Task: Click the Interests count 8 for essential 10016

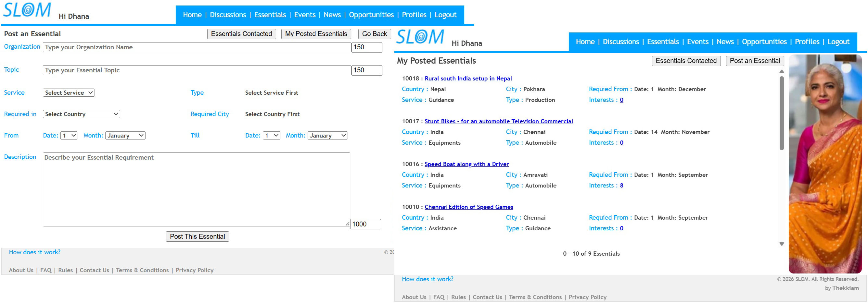Action: click(622, 186)
